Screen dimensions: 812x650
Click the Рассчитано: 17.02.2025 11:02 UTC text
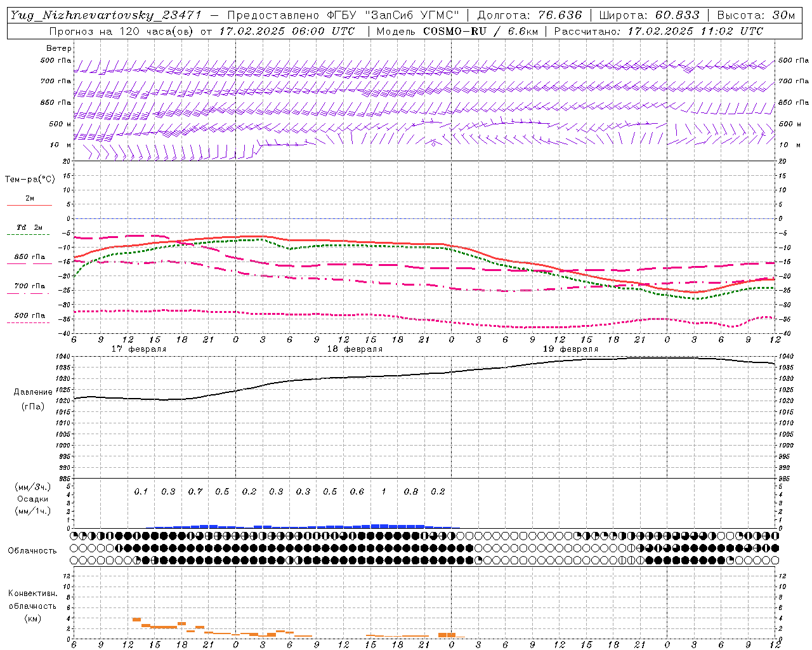(x=658, y=31)
